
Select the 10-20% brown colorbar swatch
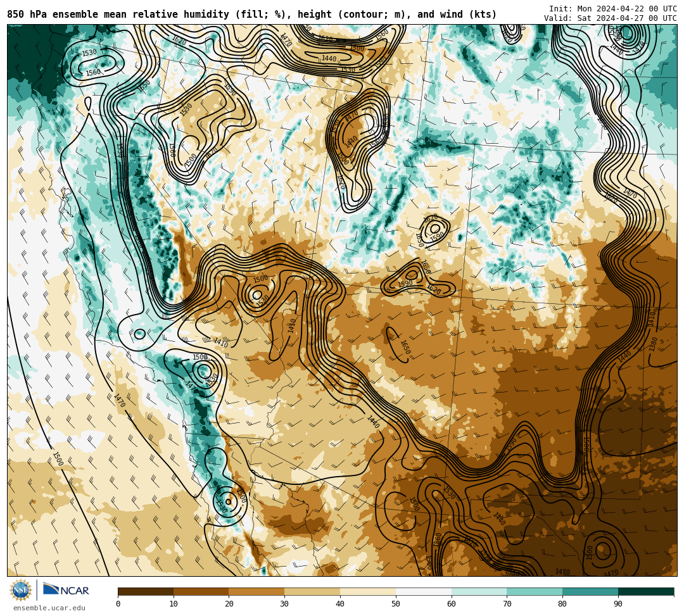click(201, 591)
